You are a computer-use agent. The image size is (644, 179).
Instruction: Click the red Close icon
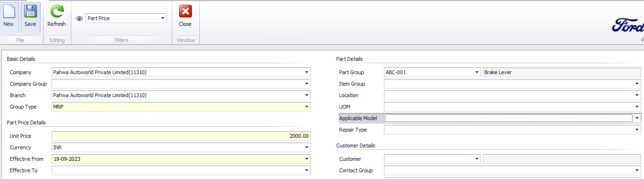pos(185,11)
